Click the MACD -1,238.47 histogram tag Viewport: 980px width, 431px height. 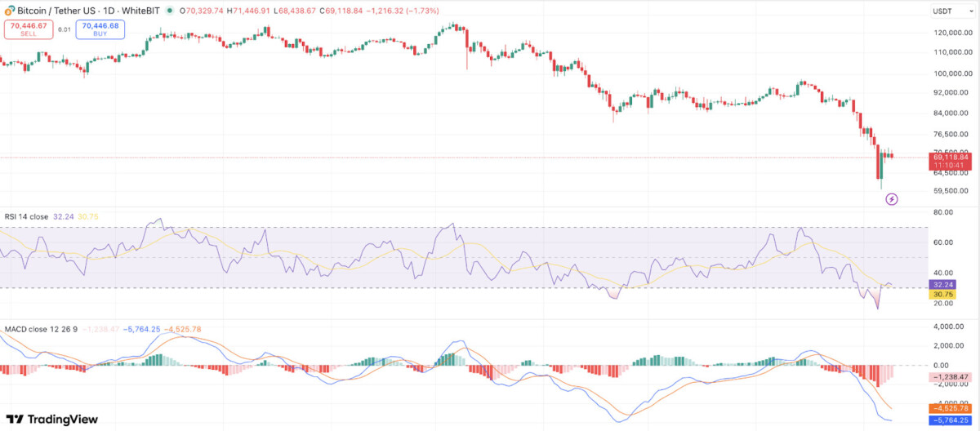950,377
